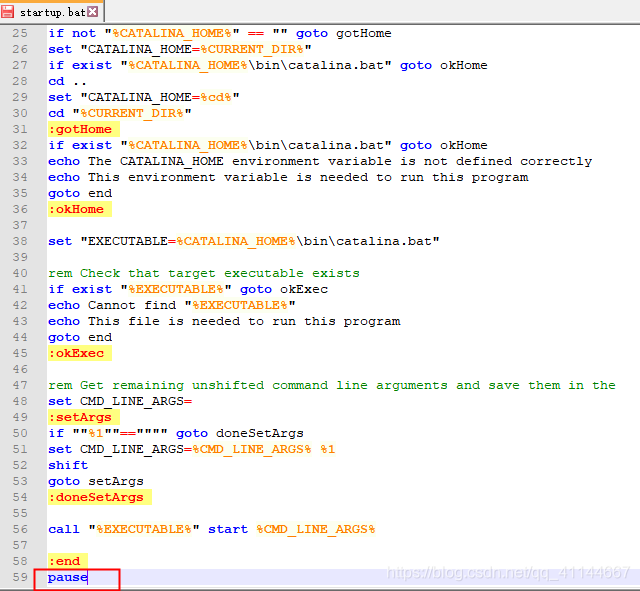Place cursor on the 'pause' line
Viewport: 640px width, 591px height.
point(68,578)
